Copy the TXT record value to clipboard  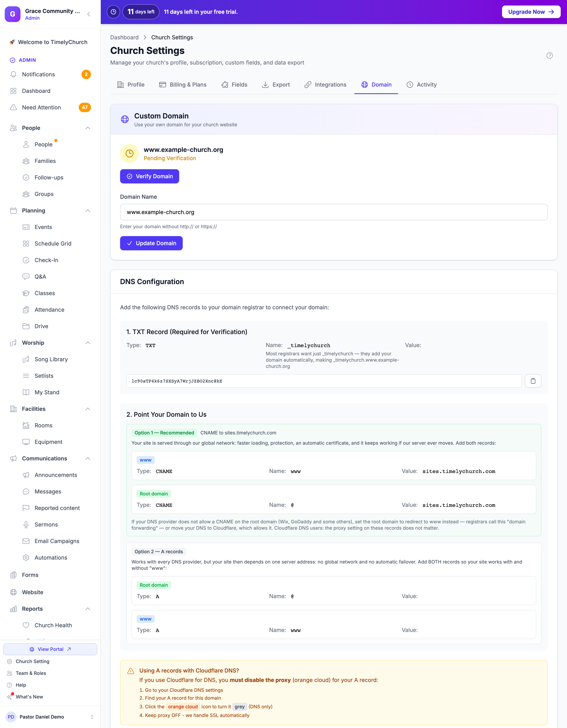point(533,381)
